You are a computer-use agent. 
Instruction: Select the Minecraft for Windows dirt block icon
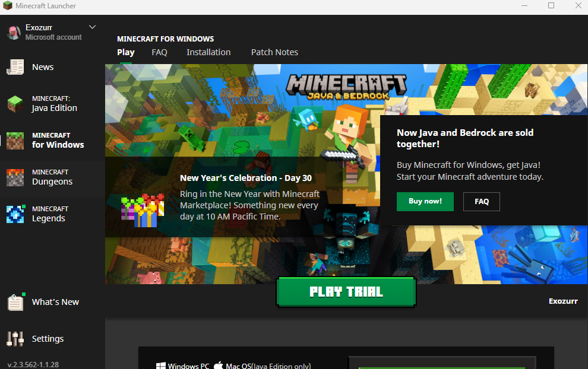coord(15,141)
